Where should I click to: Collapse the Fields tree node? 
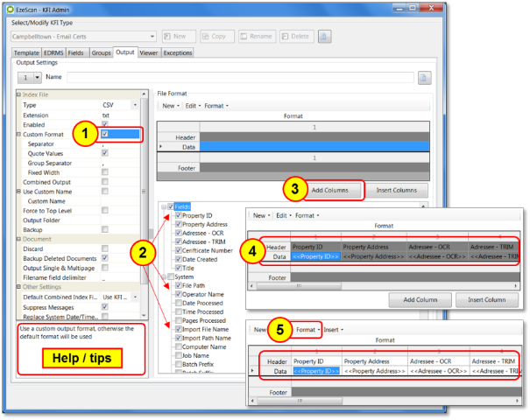pos(164,206)
